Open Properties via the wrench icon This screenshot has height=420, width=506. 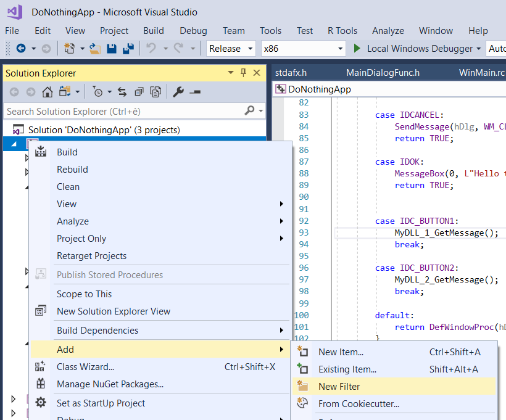coord(178,93)
